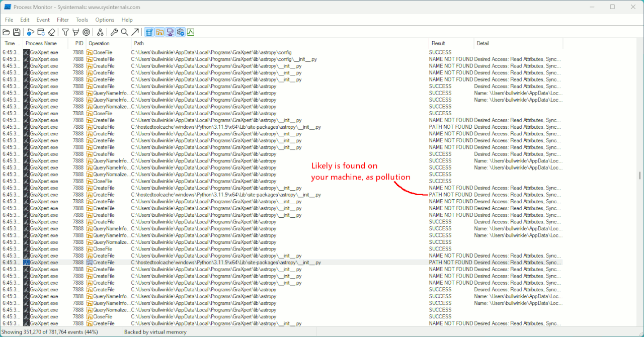Clear the display with the eraser icon
The height and width of the screenshot is (337, 644).
(51, 32)
